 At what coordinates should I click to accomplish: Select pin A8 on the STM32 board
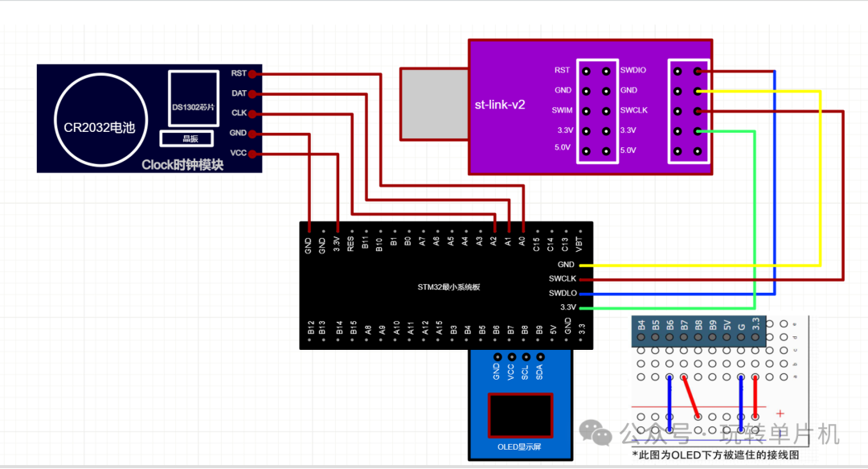[x=368, y=329]
